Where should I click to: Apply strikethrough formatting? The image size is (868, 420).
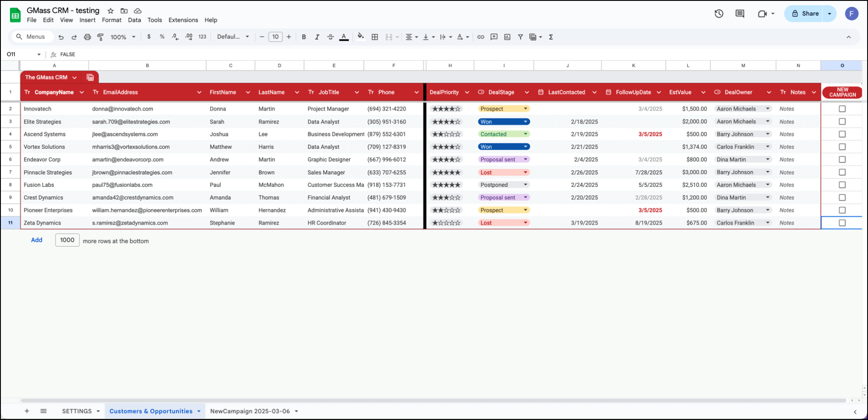[x=330, y=37]
